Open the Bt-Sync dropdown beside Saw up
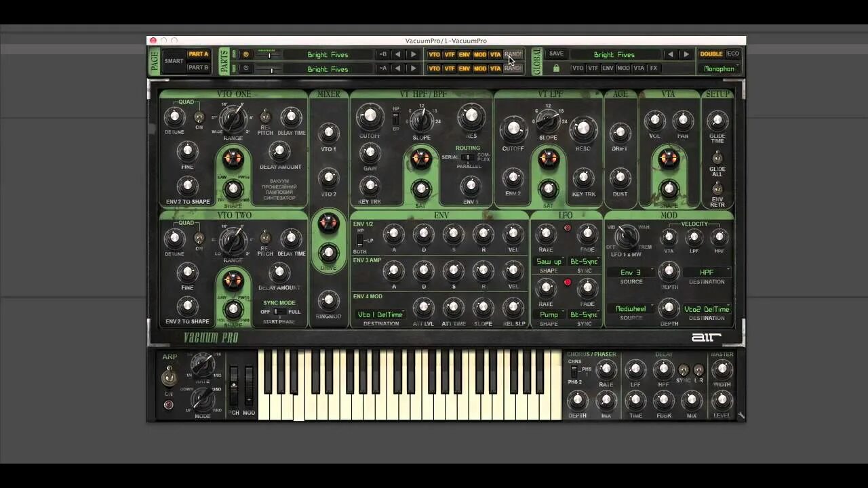The width and height of the screenshot is (868, 488). point(585,262)
